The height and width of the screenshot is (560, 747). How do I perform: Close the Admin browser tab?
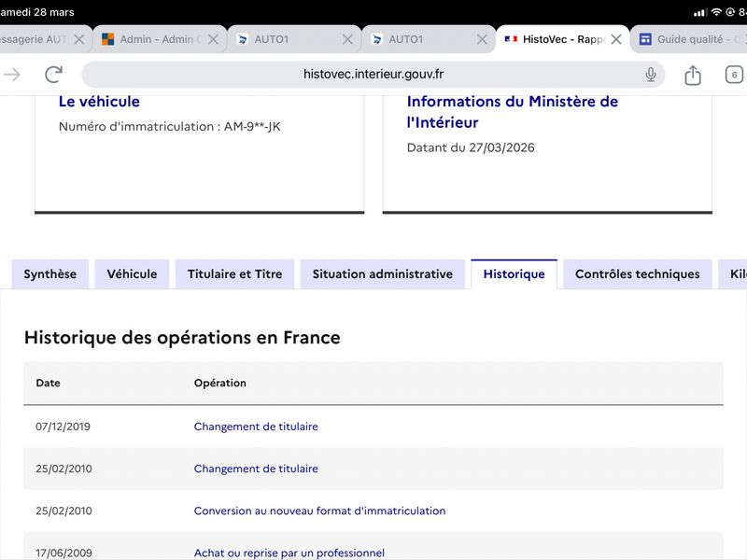point(213,39)
